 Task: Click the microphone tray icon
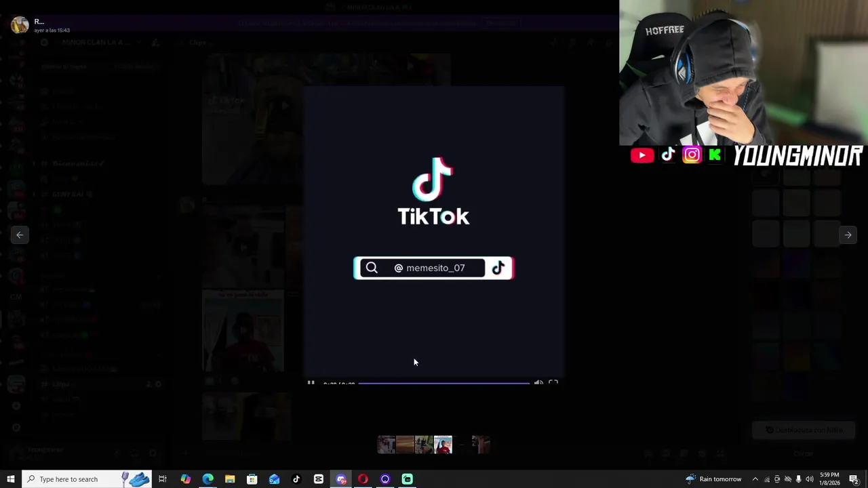799,479
